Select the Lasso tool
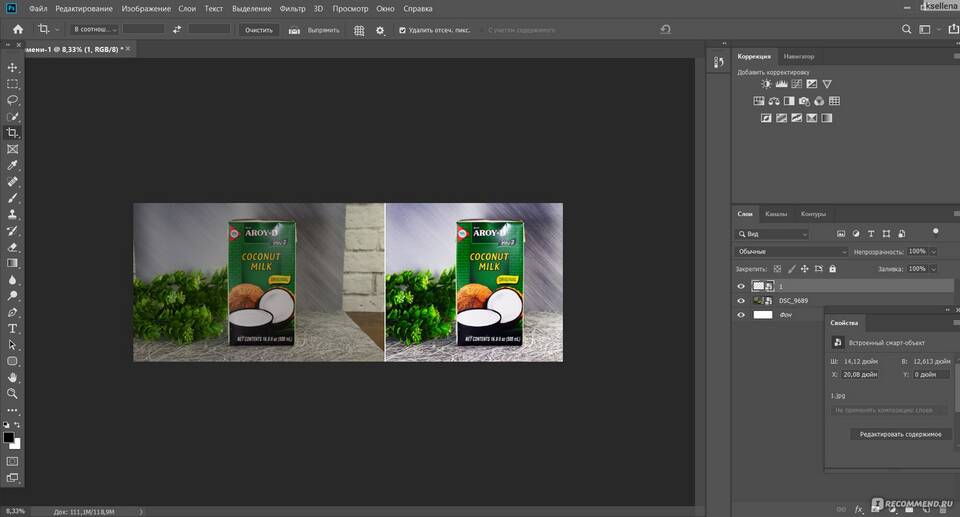The image size is (960, 517). coord(12,100)
